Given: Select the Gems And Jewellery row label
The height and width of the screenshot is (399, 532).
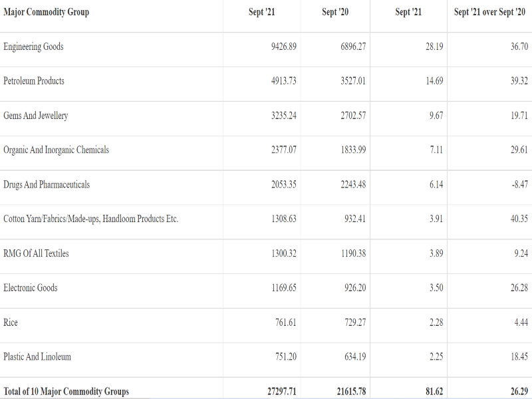Looking at the screenshot, I should click(35, 116).
